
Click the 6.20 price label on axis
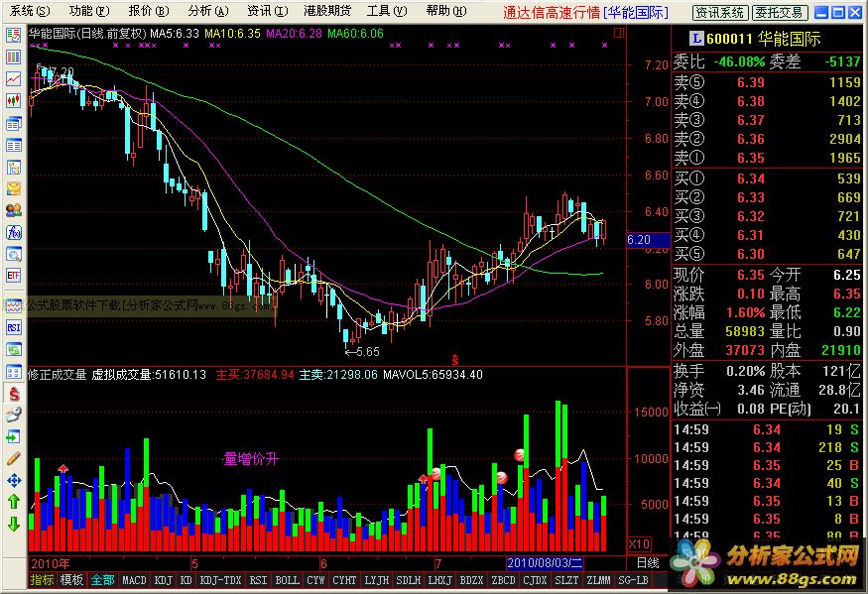(648, 240)
